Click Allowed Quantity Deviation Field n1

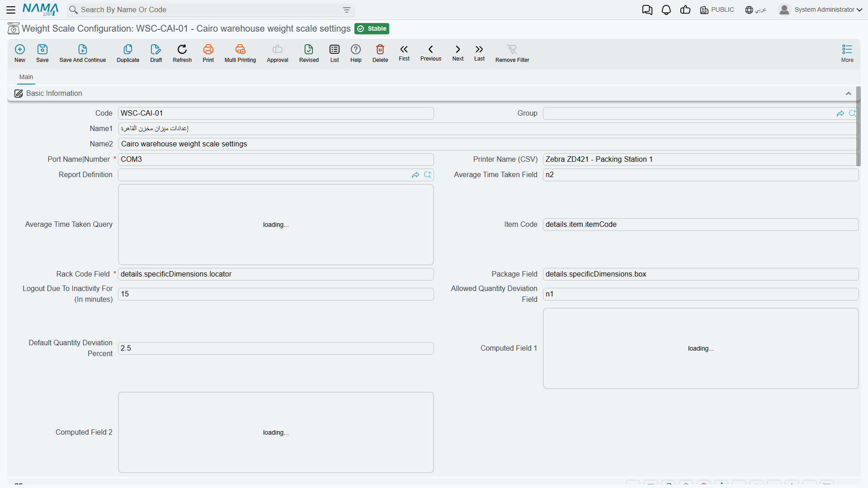pyautogui.click(x=701, y=294)
